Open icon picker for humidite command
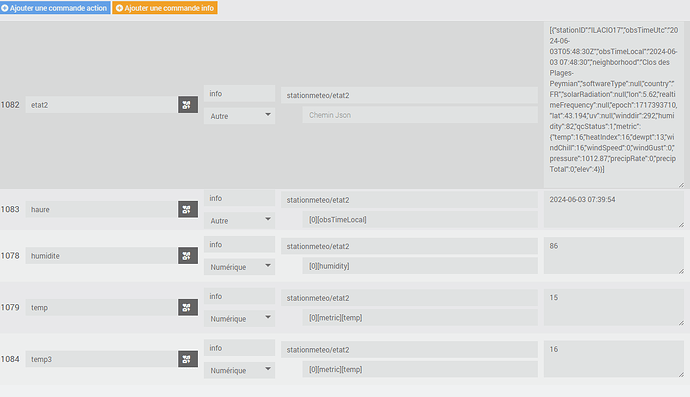Screen dimensions: 690x397 pyautogui.click(x=188, y=256)
